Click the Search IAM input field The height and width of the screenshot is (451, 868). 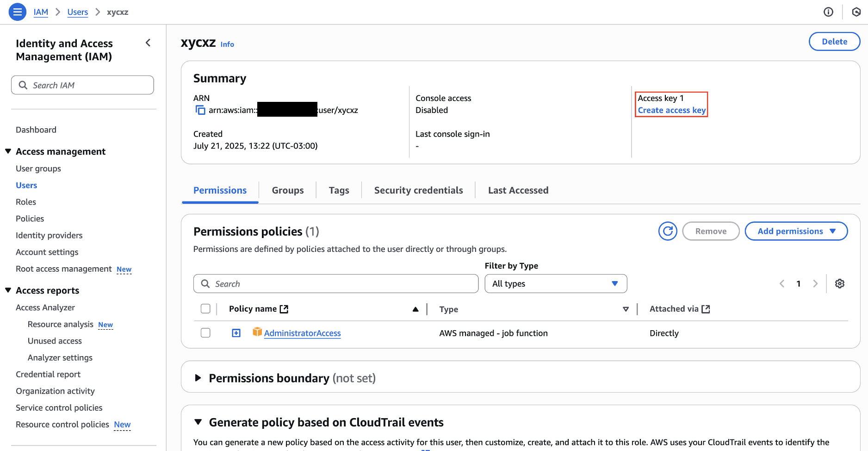(x=83, y=85)
